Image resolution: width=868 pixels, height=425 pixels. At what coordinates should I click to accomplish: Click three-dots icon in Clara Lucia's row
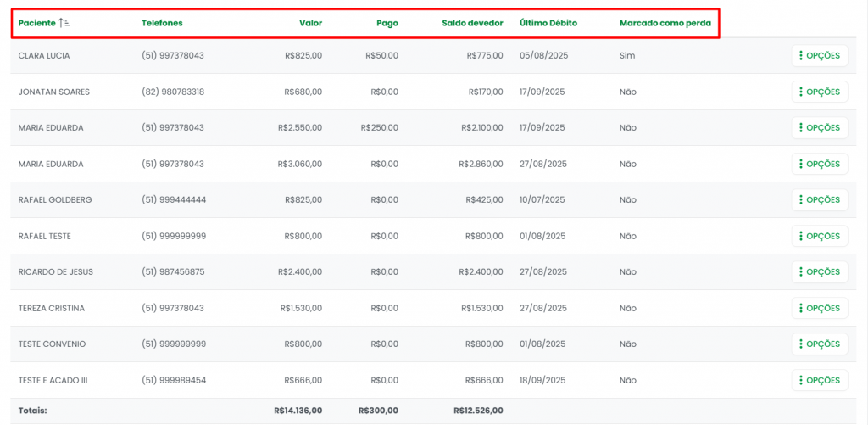[800, 56]
